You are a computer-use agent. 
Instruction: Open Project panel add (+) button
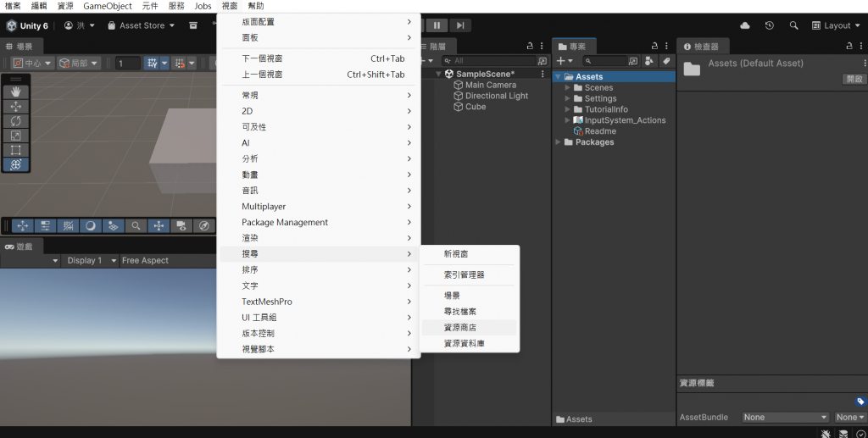click(565, 61)
